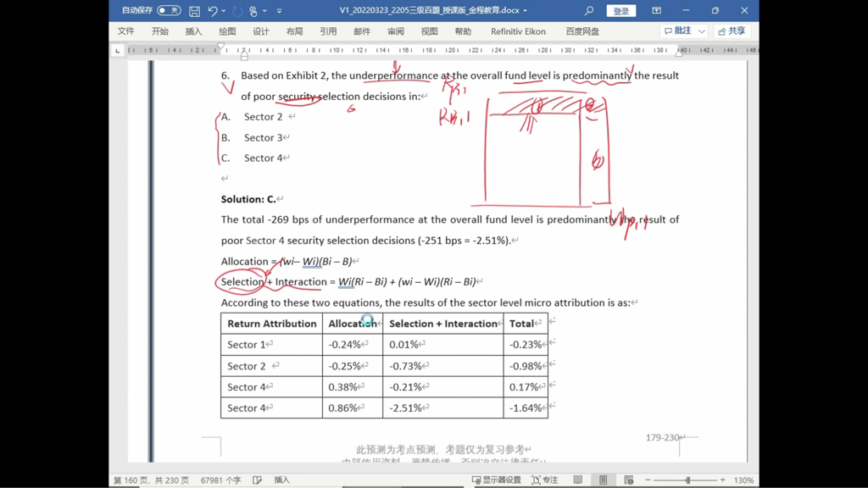Switch to the 邮件 (Mailings) tab

click(x=362, y=31)
